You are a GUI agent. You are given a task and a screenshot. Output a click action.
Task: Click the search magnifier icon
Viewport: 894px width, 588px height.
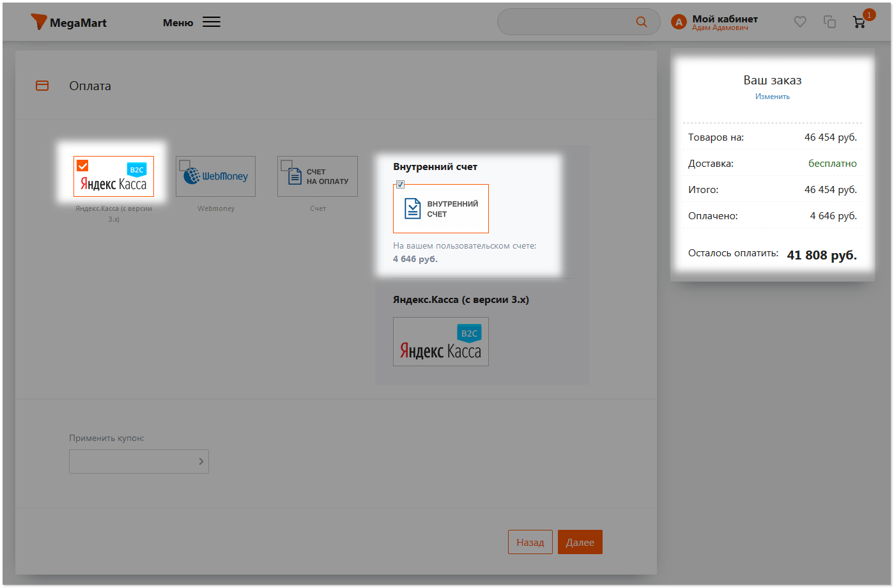[x=642, y=22]
